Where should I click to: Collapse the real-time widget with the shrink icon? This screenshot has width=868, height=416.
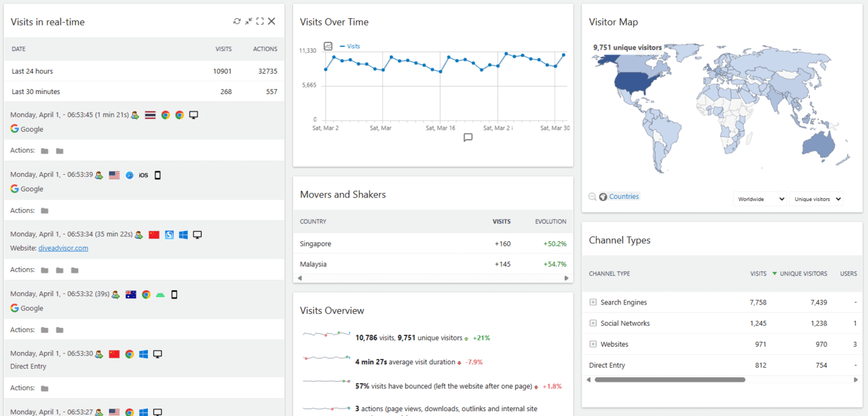(249, 21)
